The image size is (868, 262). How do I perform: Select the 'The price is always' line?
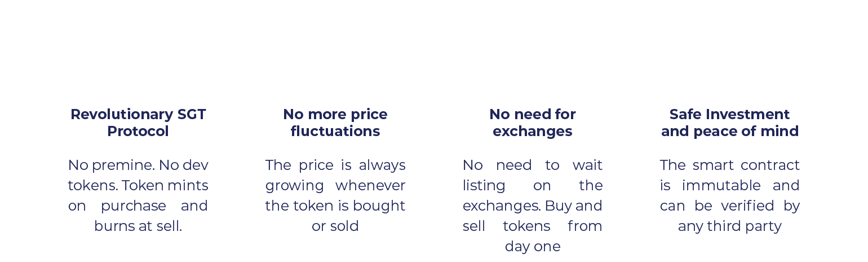[x=335, y=165]
